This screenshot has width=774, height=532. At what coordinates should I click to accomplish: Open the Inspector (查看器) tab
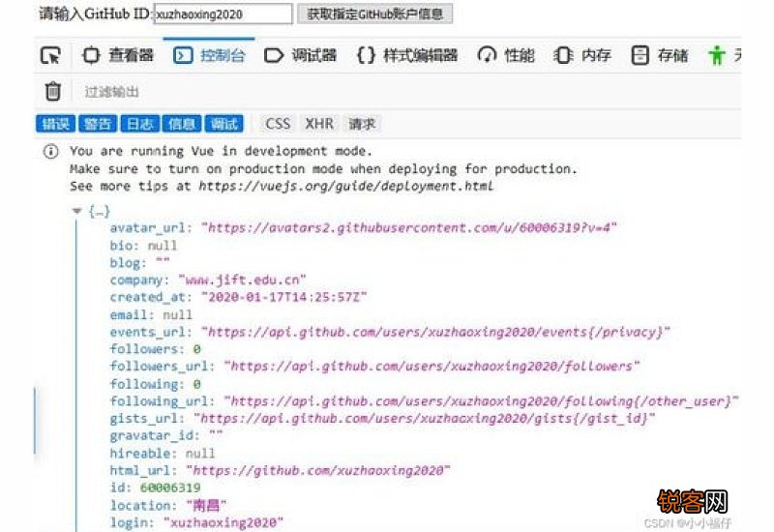coord(117,55)
